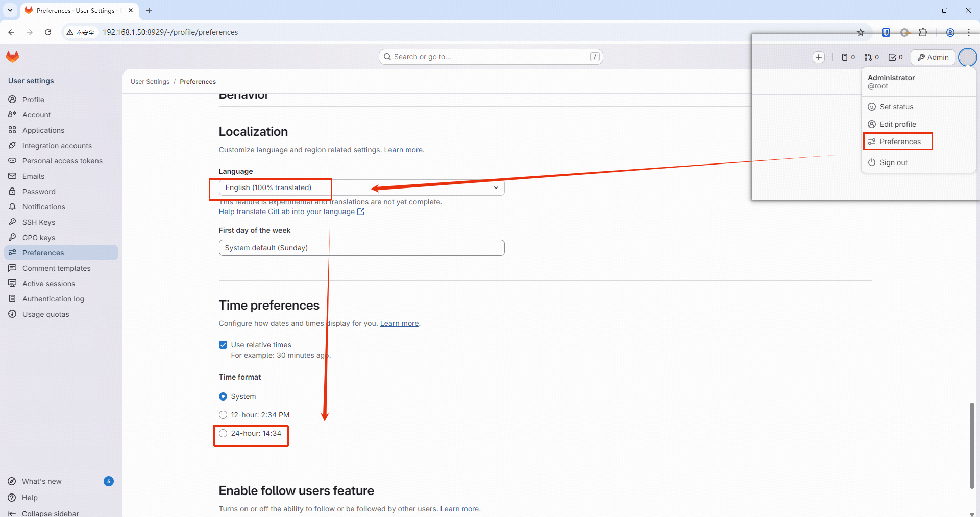The image size is (980, 517).
Task: Open the Create new plus button
Action: tap(819, 57)
